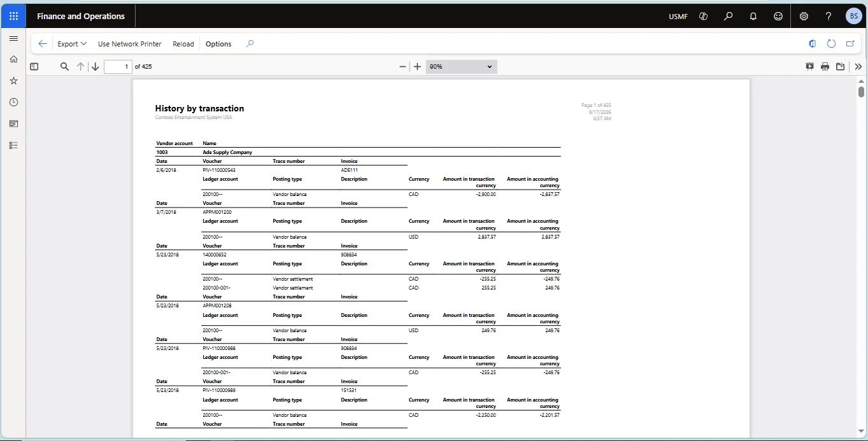
Task: Click voucher 140000652
Action: click(215, 255)
